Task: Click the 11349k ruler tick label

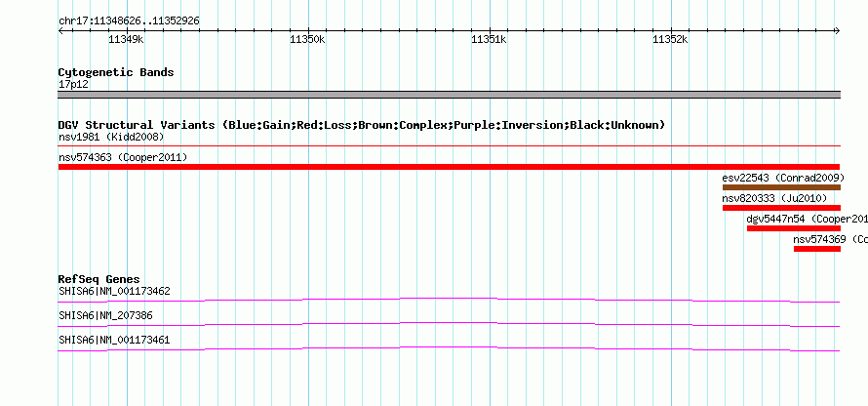Action: pyautogui.click(x=126, y=39)
